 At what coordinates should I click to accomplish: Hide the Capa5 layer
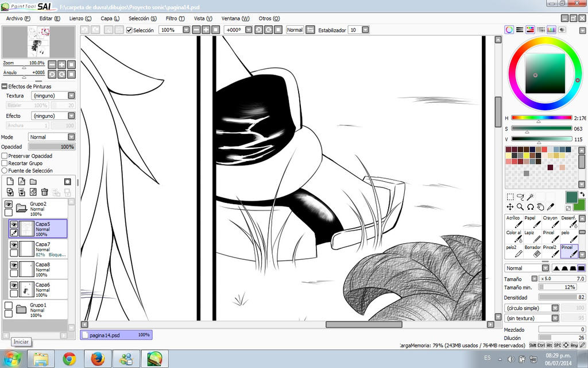pos(14,225)
